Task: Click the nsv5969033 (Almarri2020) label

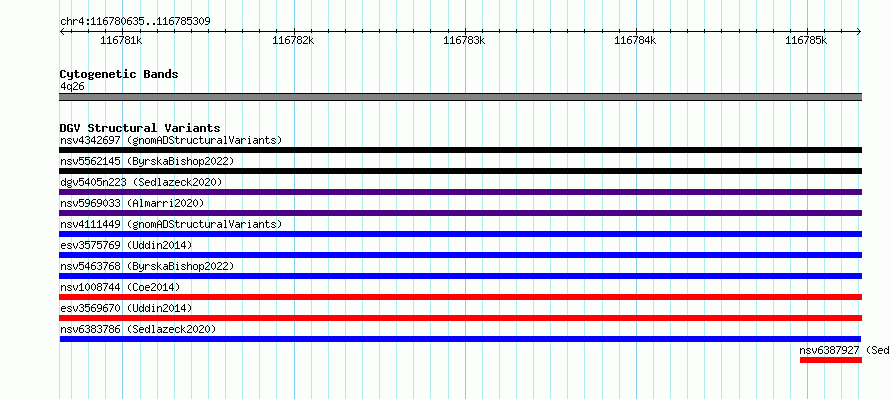Action: (x=132, y=203)
